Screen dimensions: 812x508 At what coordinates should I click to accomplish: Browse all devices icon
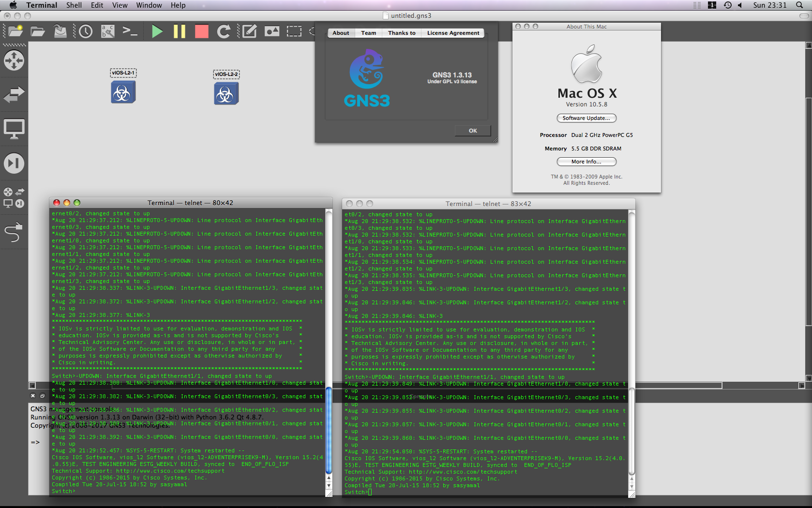[14, 197]
